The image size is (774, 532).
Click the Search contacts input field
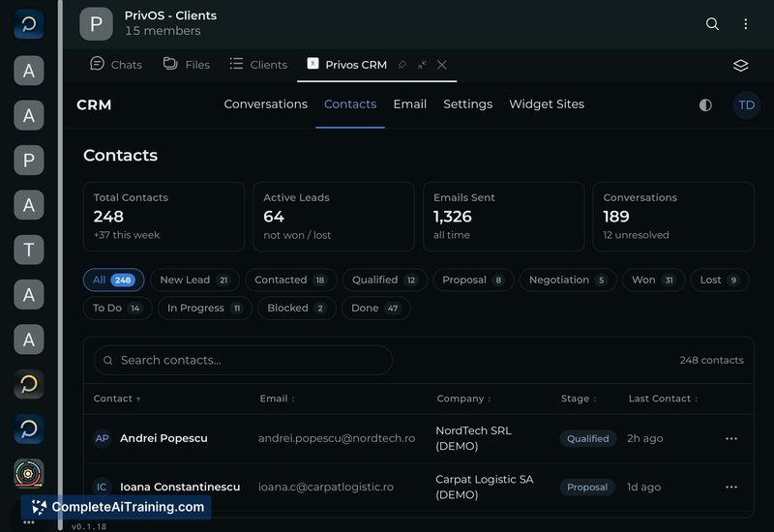(x=243, y=360)
